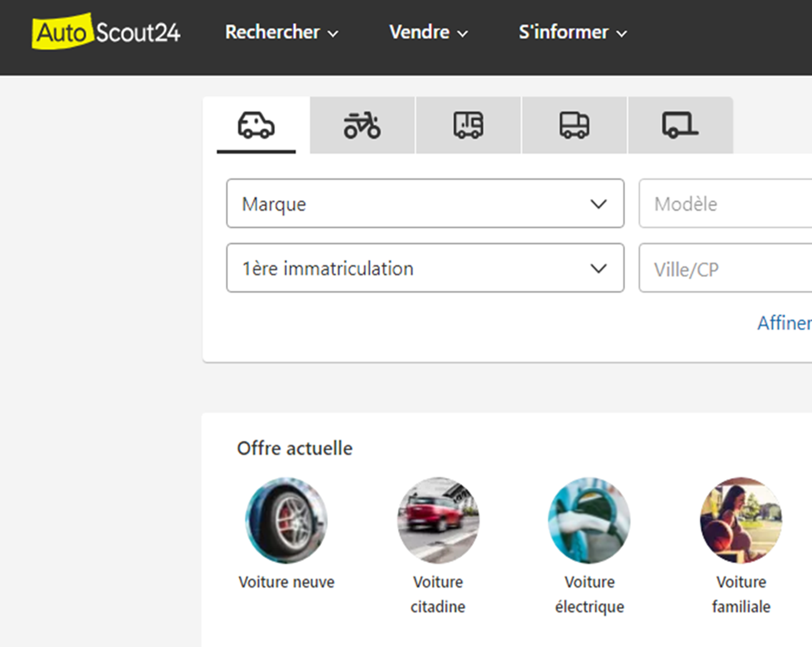Click the Ville/CP input field
The width and height of the screenshot is (812, 647).
point(724,269)
